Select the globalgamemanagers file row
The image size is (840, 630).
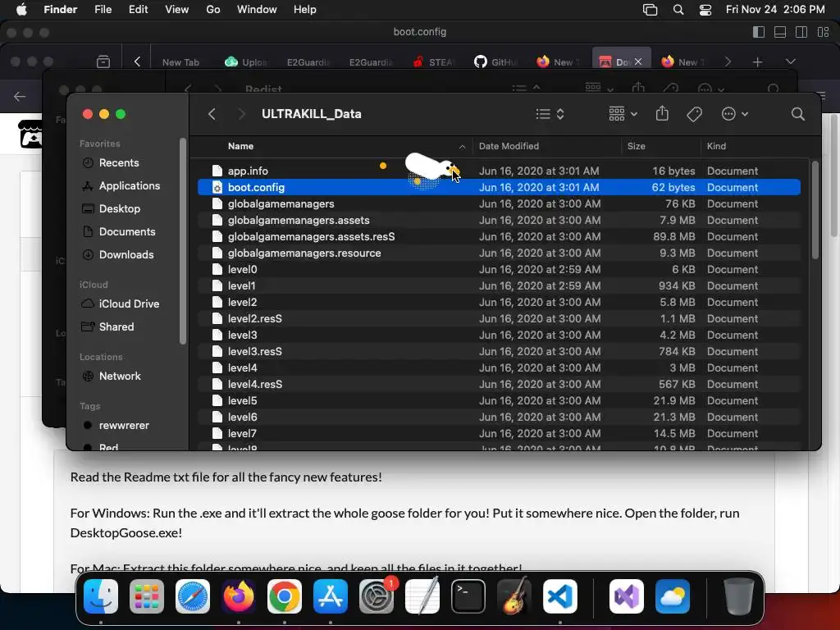499,203
